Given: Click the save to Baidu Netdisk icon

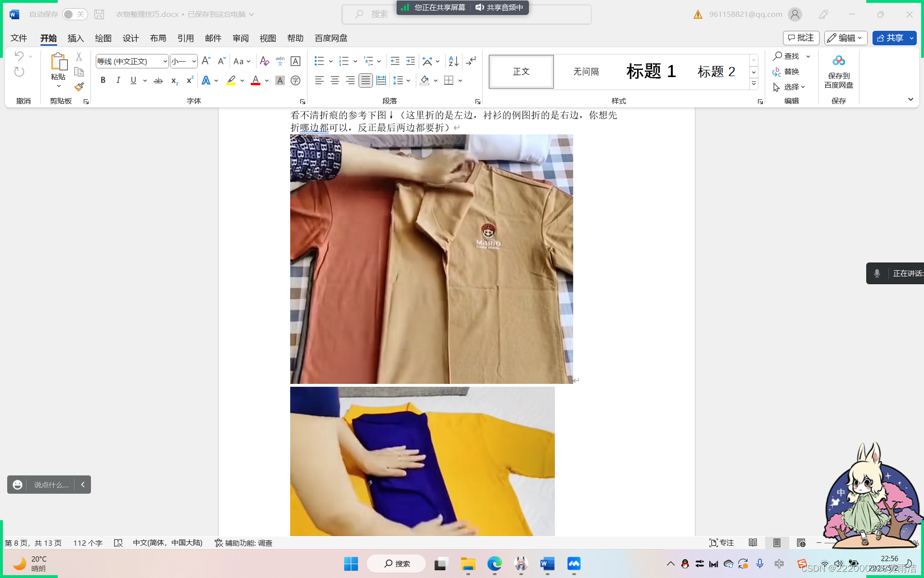Looking at the screenshot, I should [x=838, y=61].
